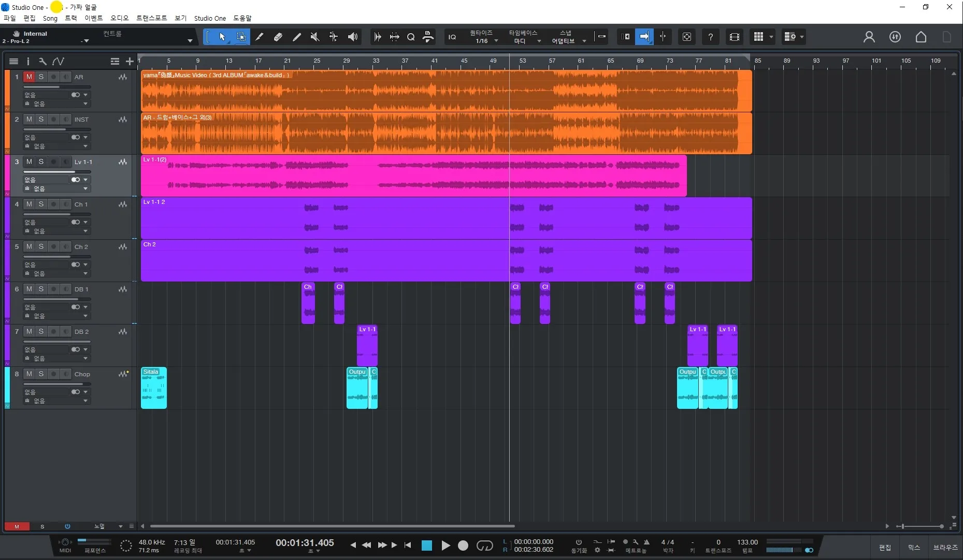
Task: Select the Eraser tool
Action: click(278, 37)
